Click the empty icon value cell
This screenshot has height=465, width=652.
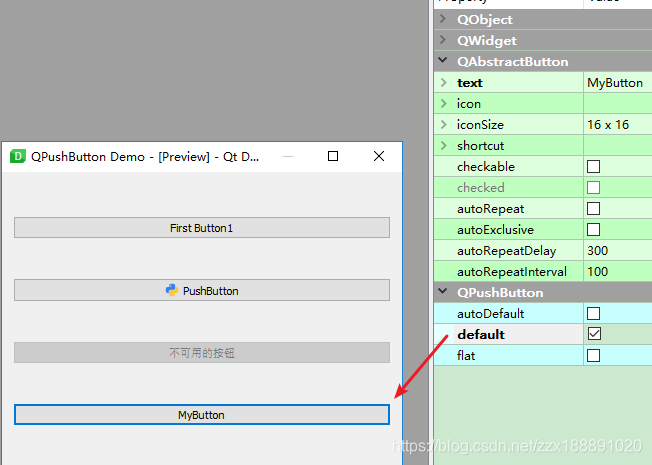pyautogui.click(x=617, y=103)
